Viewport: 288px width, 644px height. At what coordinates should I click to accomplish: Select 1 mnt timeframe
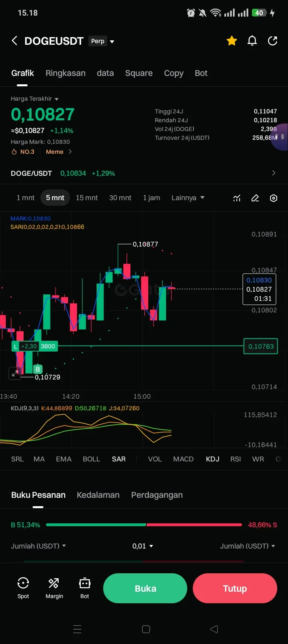(26, 198)
